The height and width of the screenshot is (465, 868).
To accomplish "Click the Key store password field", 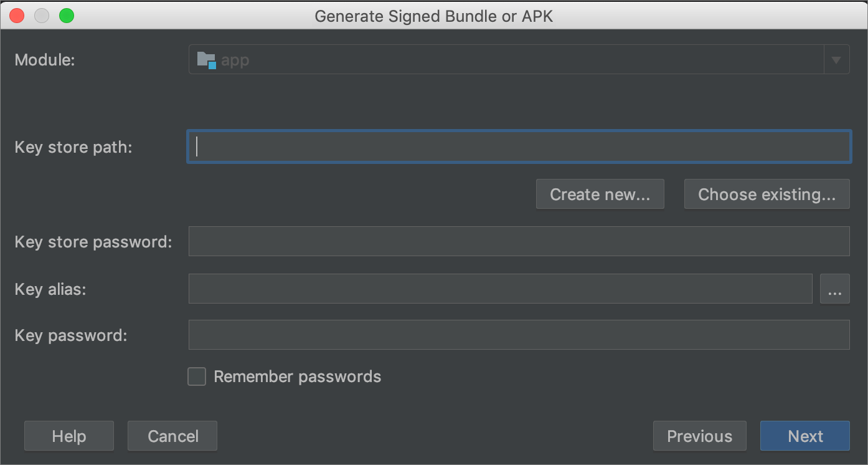I will click(519, 241).
